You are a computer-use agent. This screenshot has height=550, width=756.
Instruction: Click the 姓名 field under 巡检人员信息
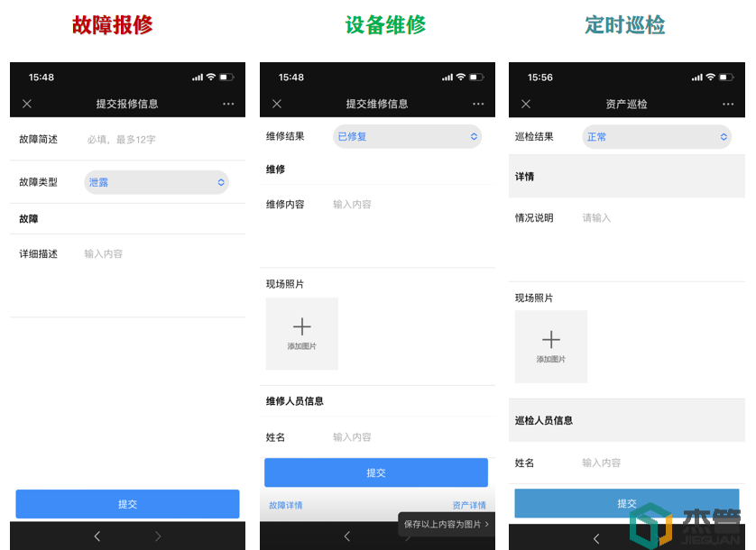point(659,463)
